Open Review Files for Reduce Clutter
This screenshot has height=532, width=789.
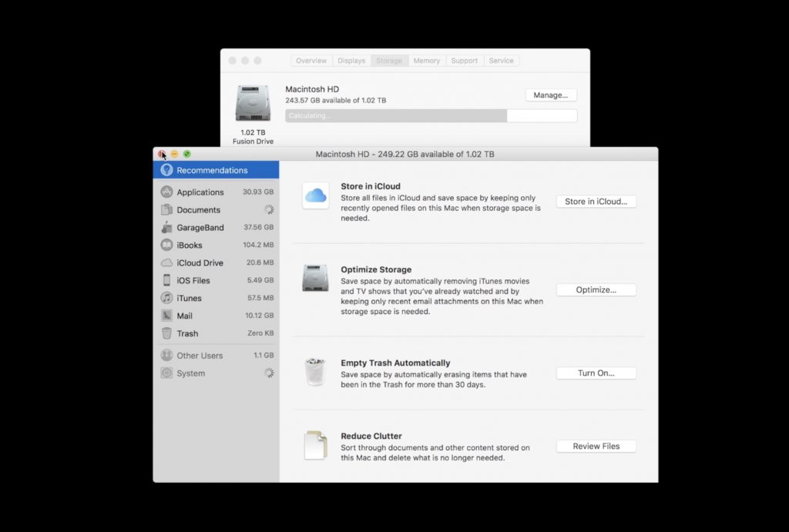pyautogui.click(x=596, y=446)
